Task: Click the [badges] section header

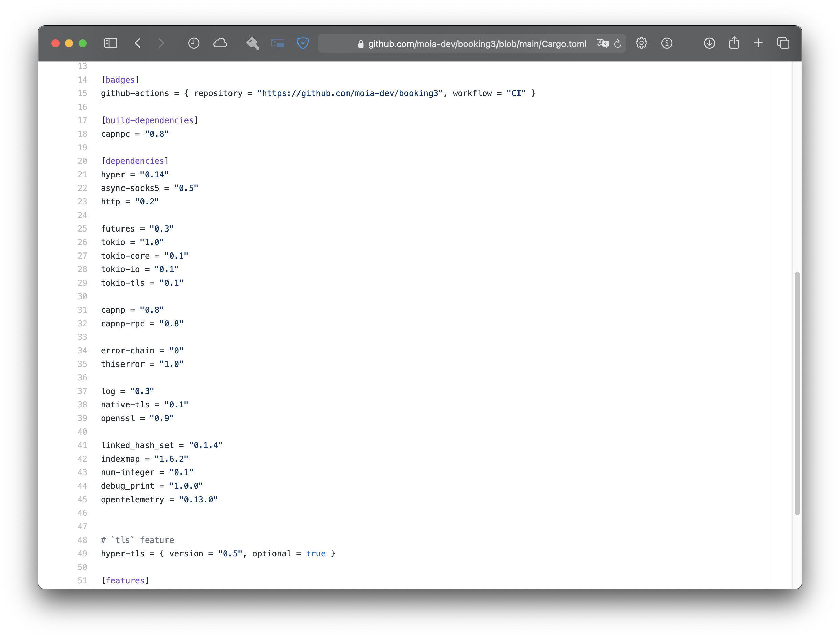Action: (x=120, y=80)
